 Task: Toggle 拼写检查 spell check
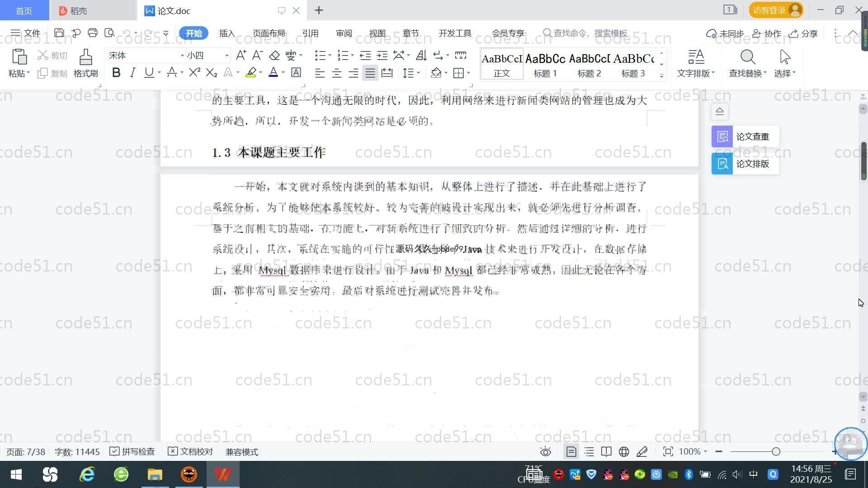tap(132, 452)
